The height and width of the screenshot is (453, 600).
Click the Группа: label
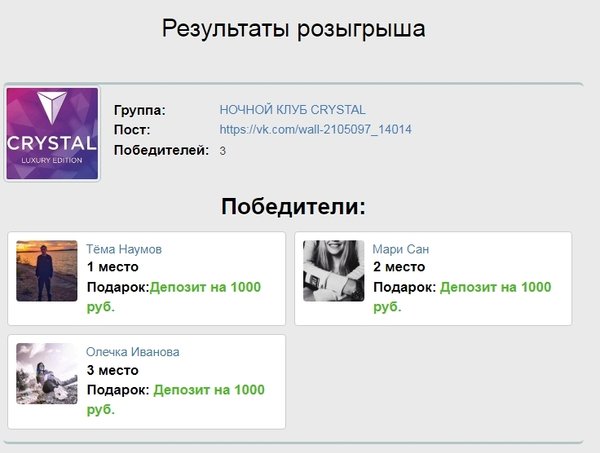pyautogui.click(x=140, y=110)
